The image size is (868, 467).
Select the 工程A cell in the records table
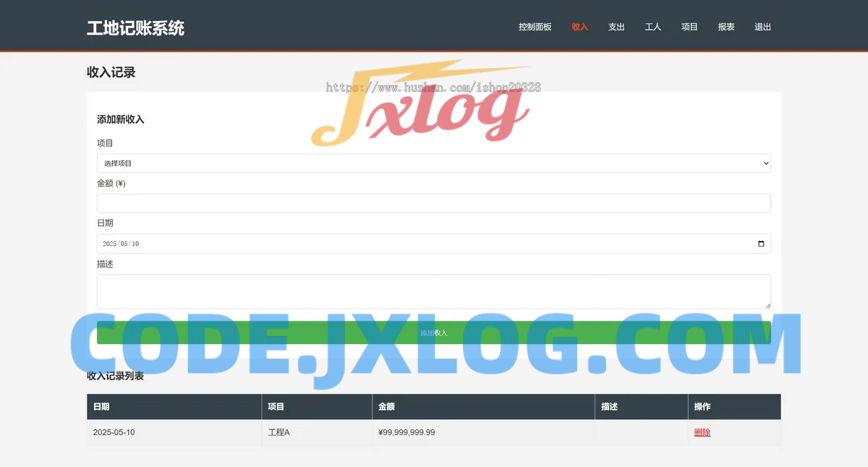[x=278, y=432]
